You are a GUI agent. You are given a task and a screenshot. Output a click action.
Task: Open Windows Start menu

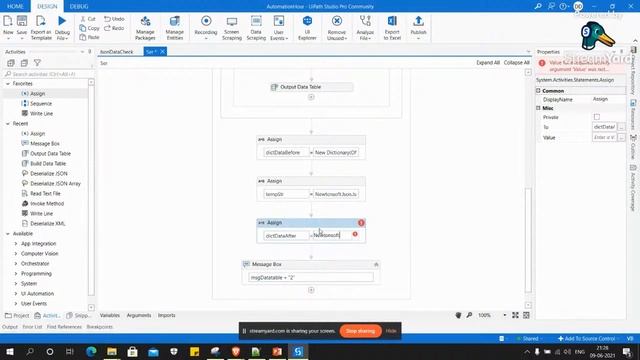10,351
